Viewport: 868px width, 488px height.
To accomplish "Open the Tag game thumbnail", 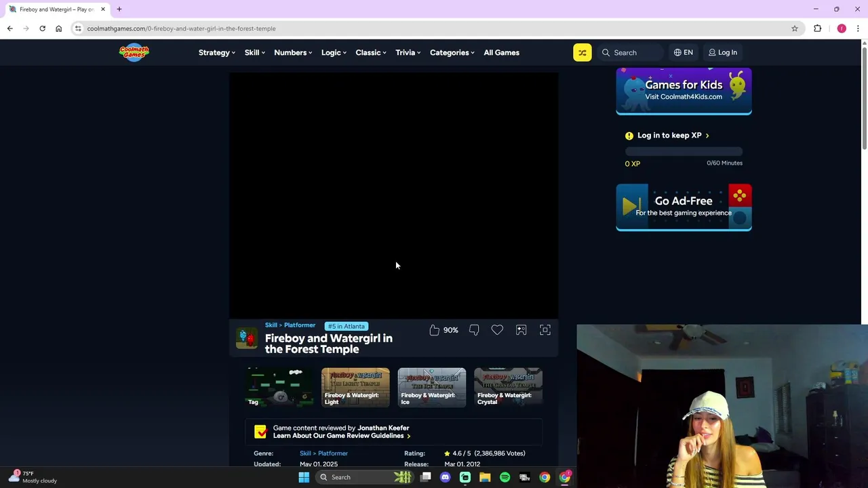I will [x=279, y=387].
